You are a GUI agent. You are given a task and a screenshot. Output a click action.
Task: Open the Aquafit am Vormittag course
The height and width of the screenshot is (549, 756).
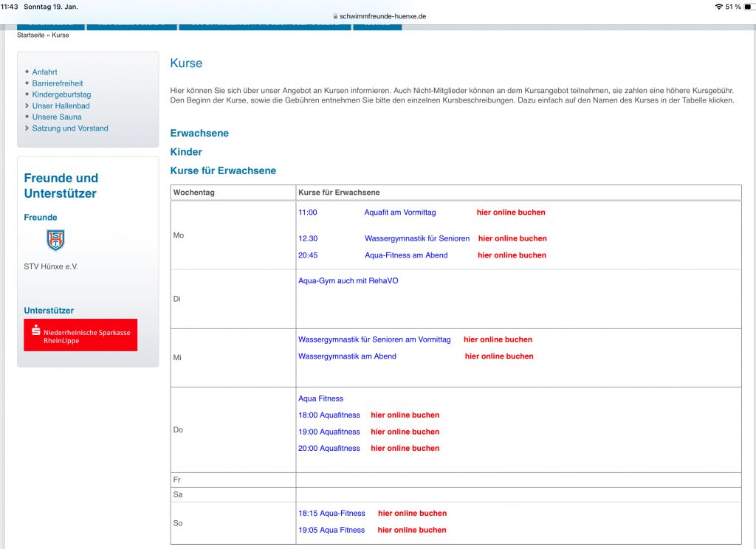tap(399, 213)
